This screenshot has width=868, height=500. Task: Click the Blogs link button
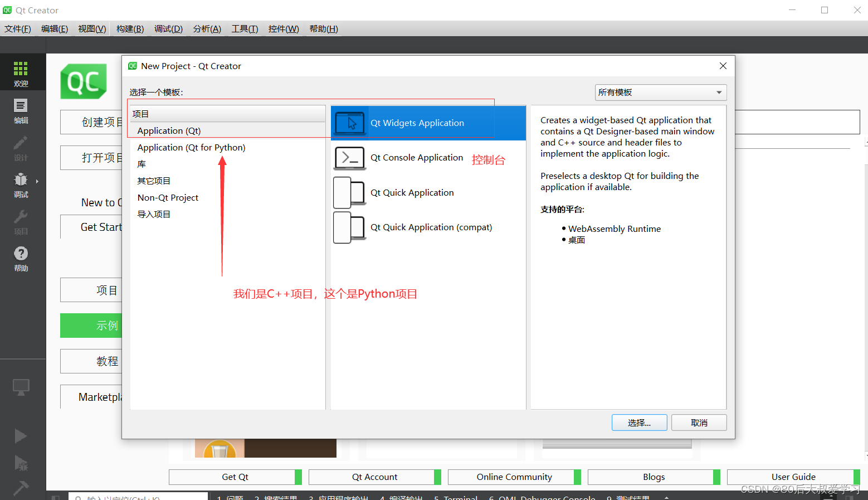[654, 477]
